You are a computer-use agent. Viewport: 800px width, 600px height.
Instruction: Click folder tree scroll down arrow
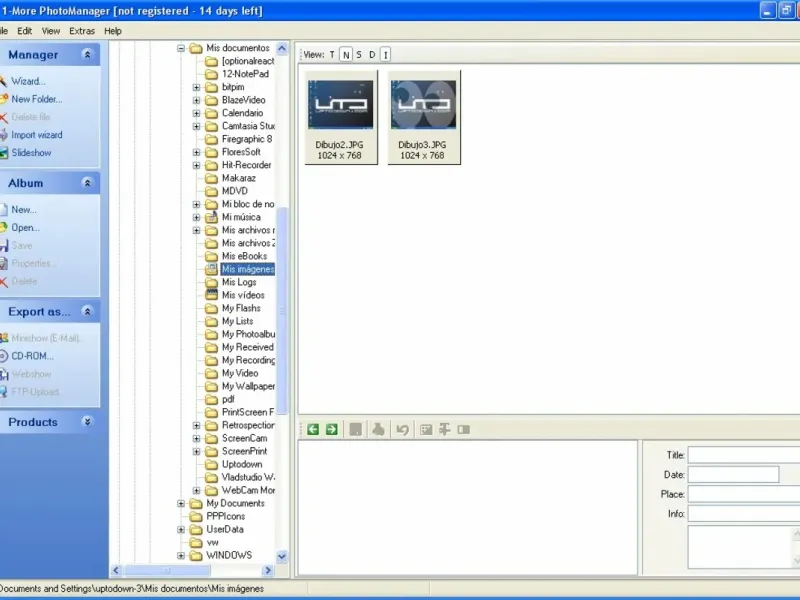[x=282, y=556]
